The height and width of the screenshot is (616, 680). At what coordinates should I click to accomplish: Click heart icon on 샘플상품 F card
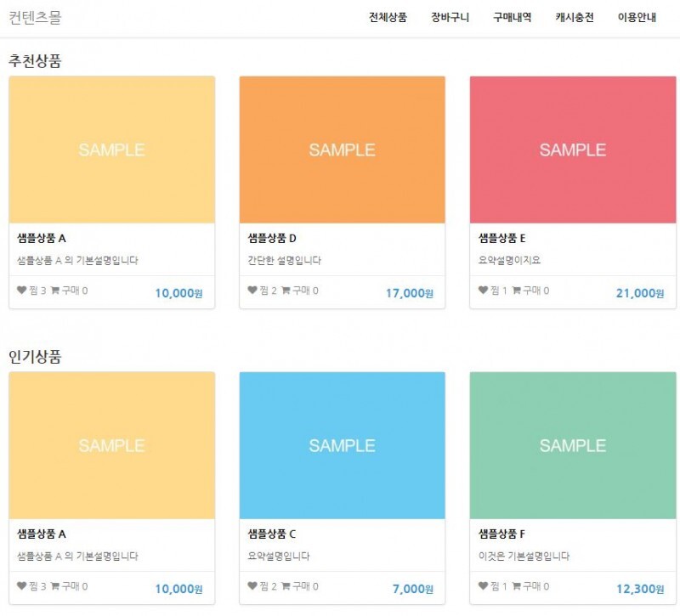(x=483, y=585)
